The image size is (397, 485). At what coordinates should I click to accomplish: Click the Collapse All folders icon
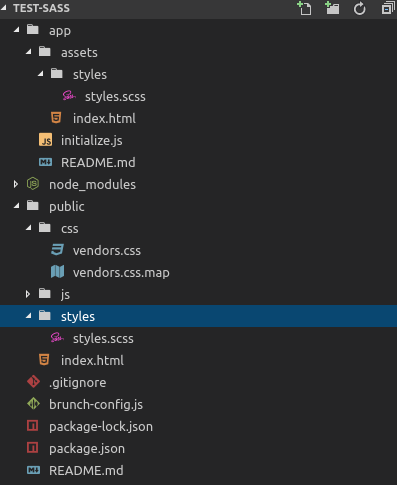click(x=388, y=8)
